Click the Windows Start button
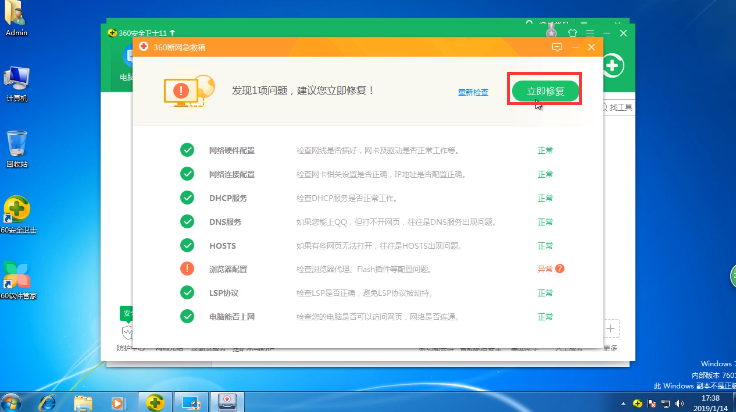 click(12, 401)
